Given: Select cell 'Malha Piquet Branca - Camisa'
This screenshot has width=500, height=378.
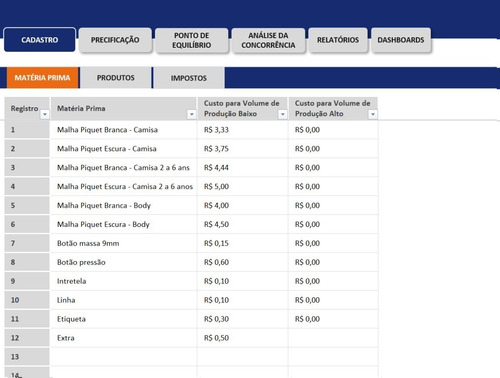Looking at the screenshot, I should (124, 130).
